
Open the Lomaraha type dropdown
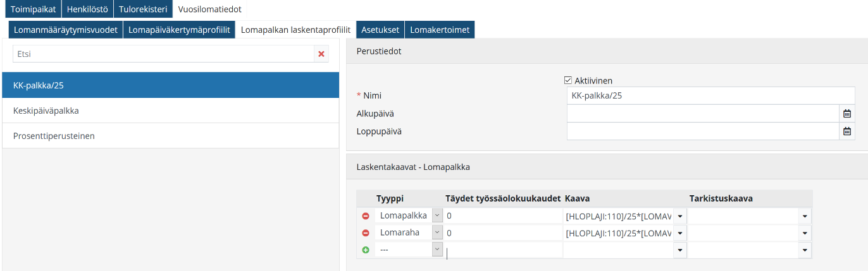click(x=437, y=233)
